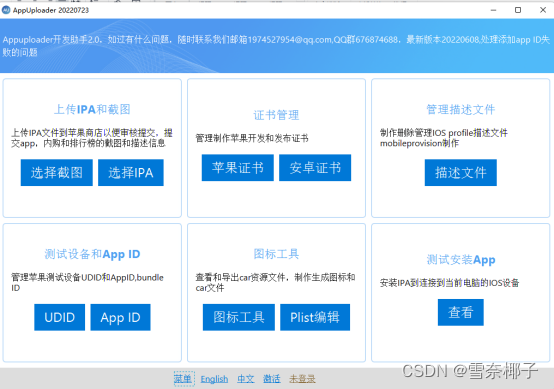Open 苹果证书 certificate management
Screen dimensions: 554x389
tap(238, 167)
